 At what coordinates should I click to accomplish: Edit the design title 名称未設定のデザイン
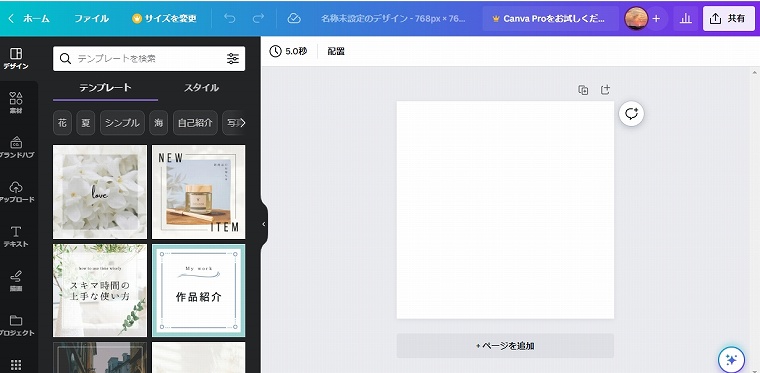pos(393,18)
